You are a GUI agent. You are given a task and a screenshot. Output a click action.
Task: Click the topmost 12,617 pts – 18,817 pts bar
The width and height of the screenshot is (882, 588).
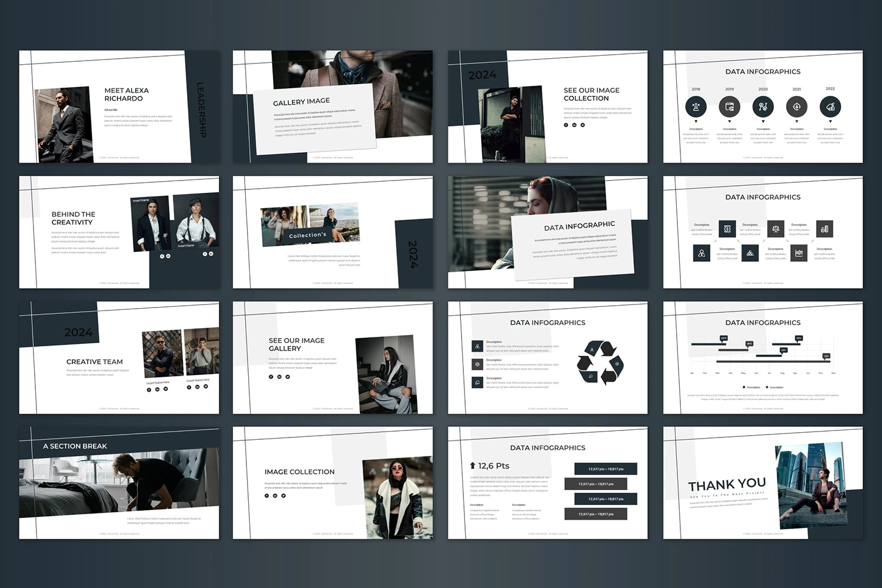pos(606,469)
